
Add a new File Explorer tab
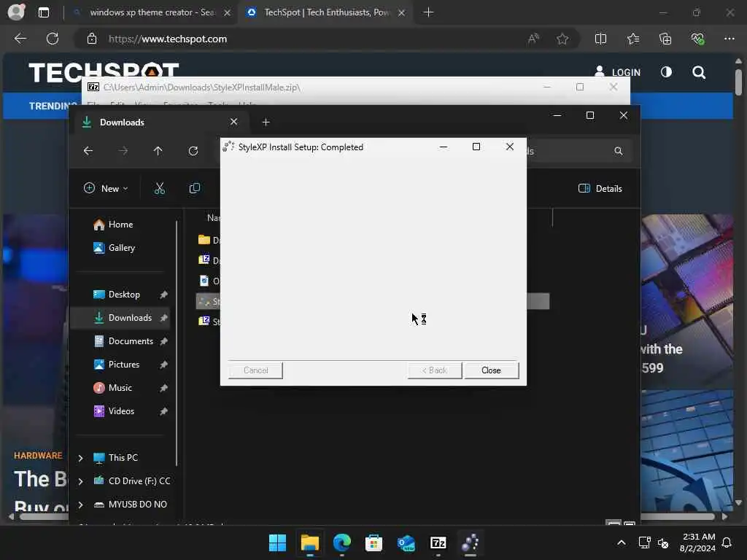click(266, 122)
